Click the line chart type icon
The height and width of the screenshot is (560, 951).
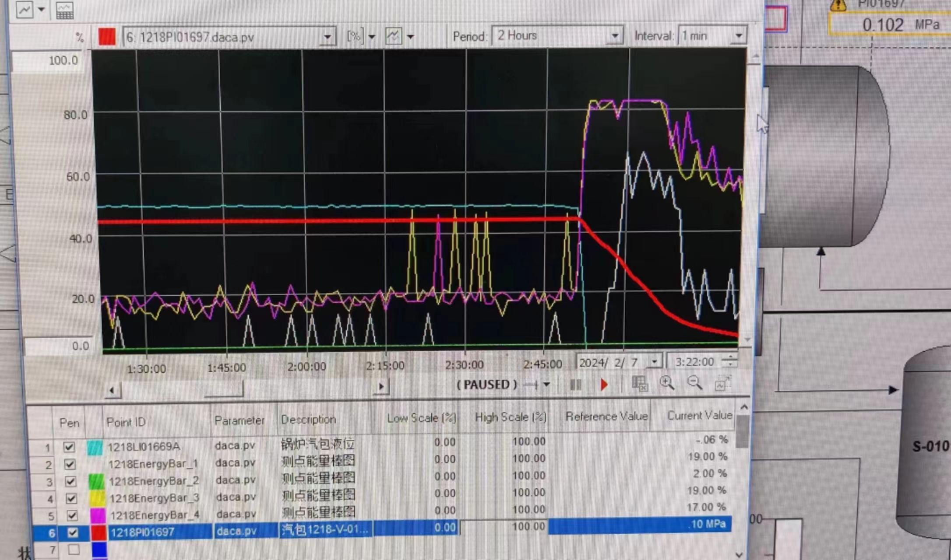click(x=25, y=10)
